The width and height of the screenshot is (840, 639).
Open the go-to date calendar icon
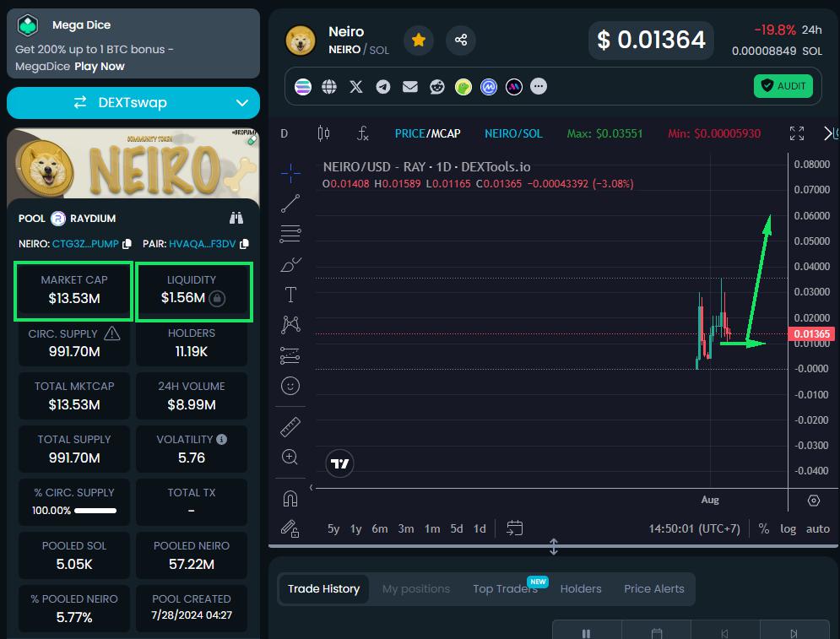click(x=515, y=528)
